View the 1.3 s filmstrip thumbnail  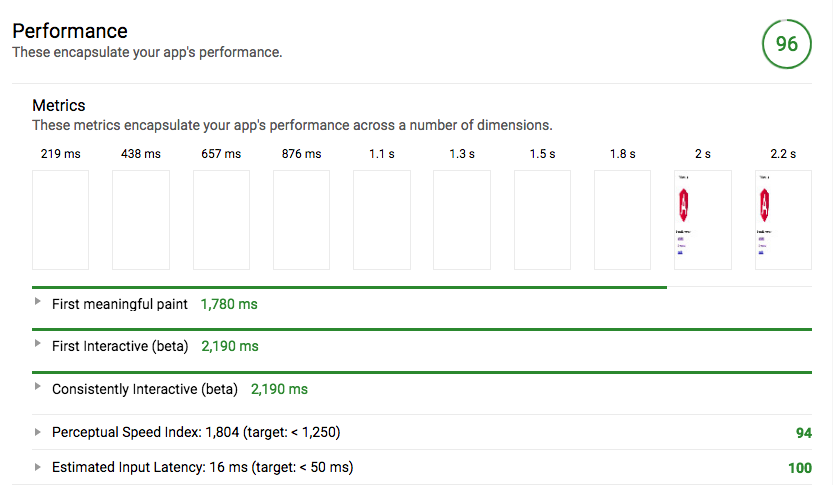(462, 220)
